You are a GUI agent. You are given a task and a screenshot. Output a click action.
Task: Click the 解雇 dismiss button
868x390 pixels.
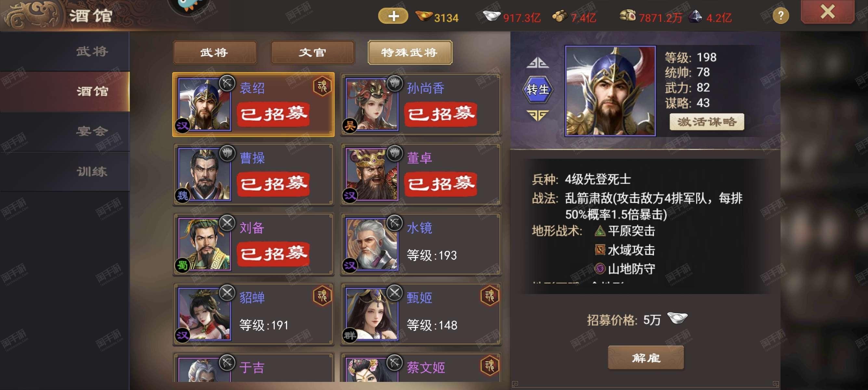(646, 358)
